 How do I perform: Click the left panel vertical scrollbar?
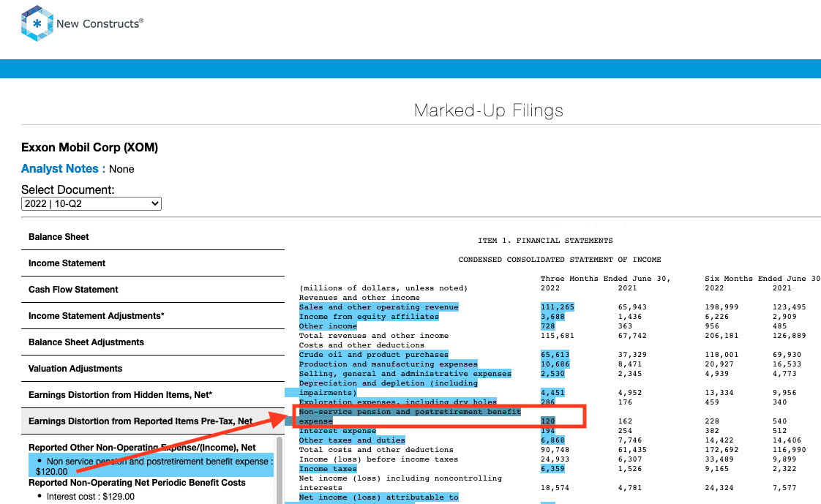[x=279, y=470]
